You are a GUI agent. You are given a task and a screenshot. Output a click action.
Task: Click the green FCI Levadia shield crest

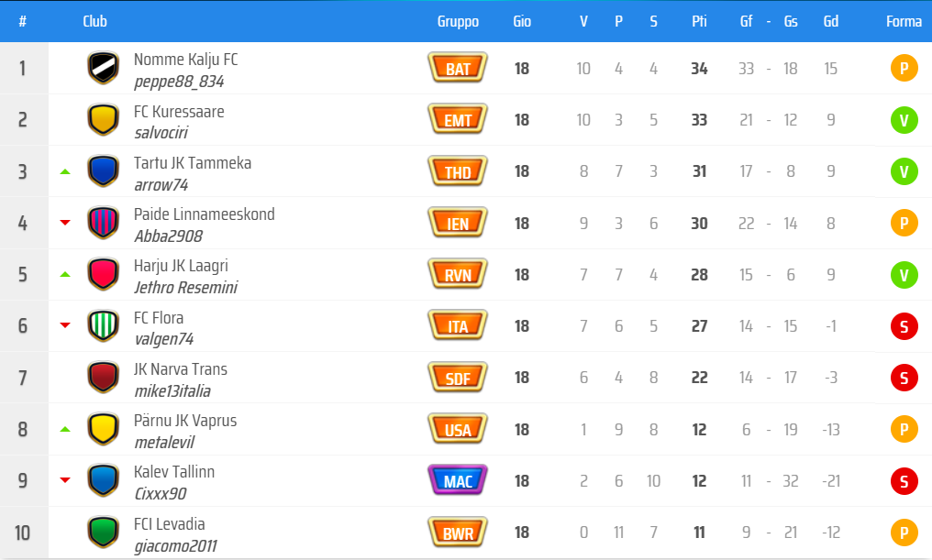point(103,532)
